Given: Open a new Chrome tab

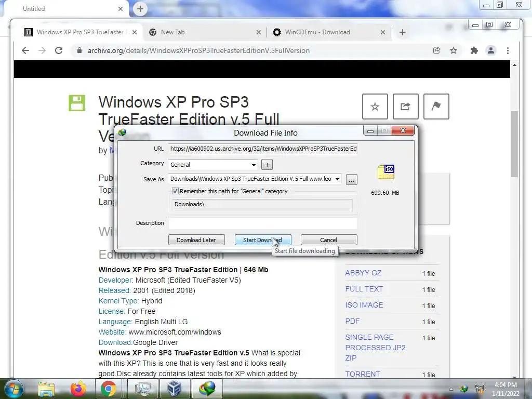Looking at the screenshot, I should click(x=403, y=32).
